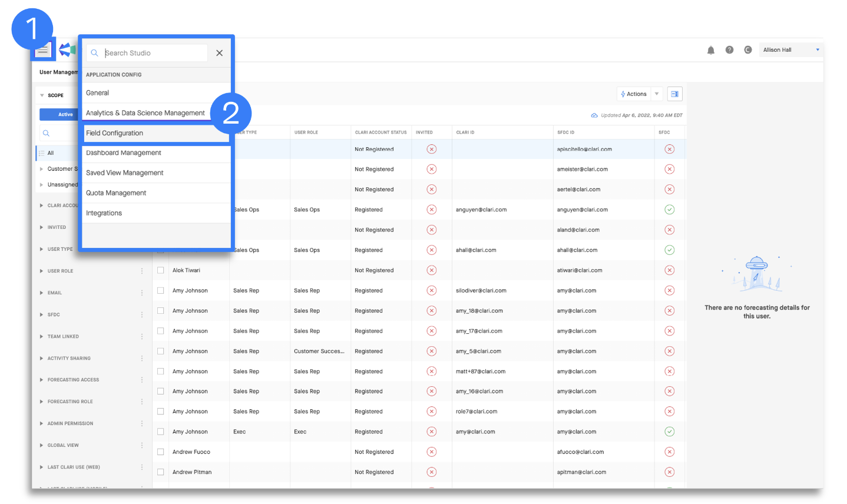Check the Amy Johnson row with amy_18@clari.com
847x504 pixels.
click(160, 311)
